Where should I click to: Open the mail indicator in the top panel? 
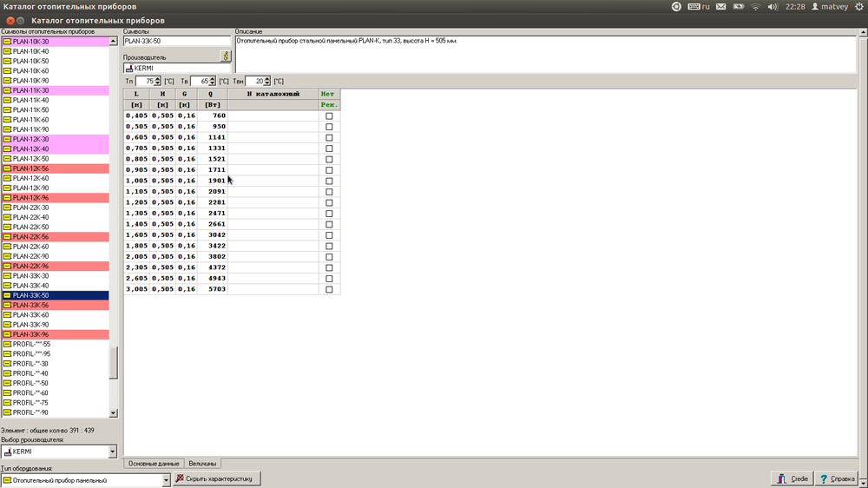coord(720,7)
